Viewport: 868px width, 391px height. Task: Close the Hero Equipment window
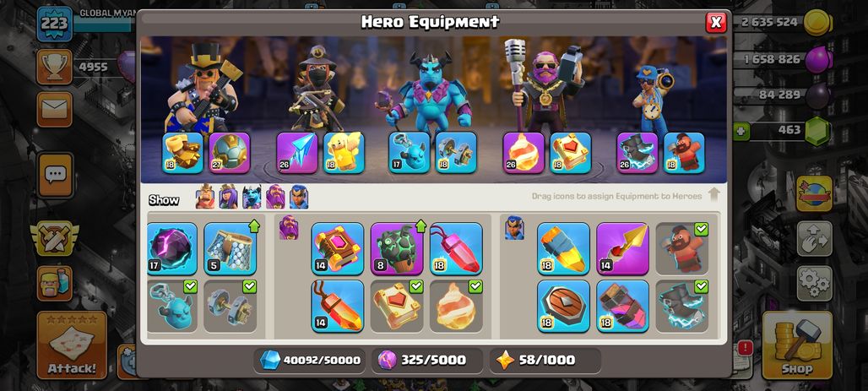pyautogui.click(x=716, y=22)
